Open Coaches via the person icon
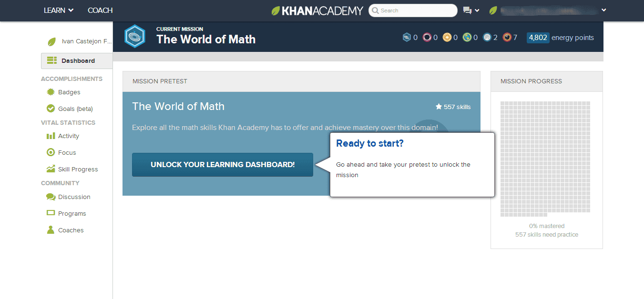The height and width of the screenshot is (299, 644). tap(50, 230)
